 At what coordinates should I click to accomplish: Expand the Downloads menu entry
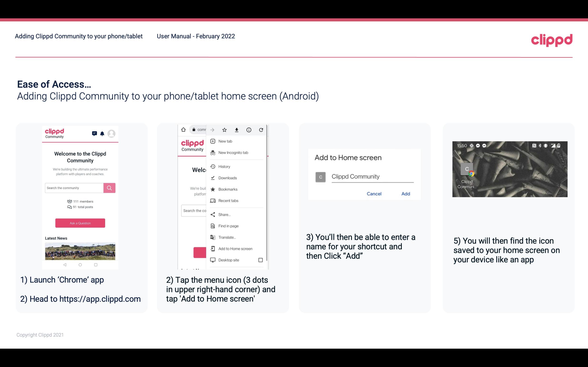tap(227, 177)
